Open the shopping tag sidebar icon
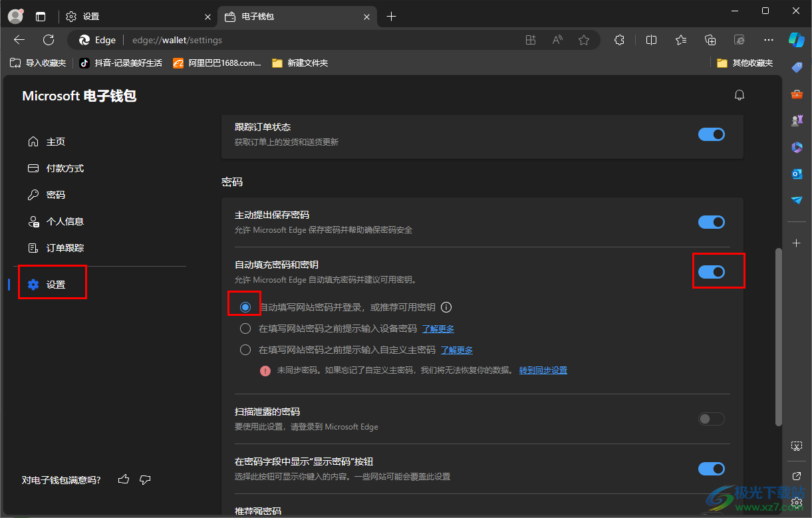 797,67
